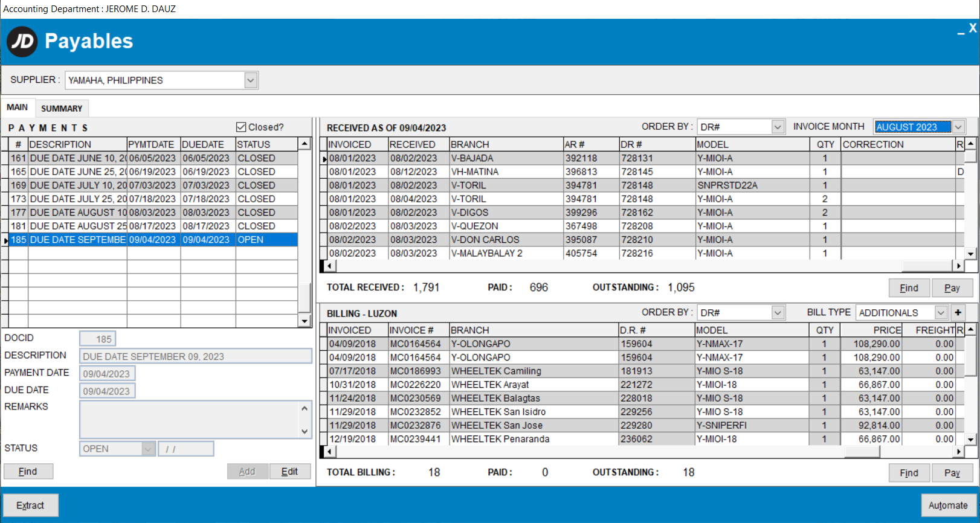
Task: Click the Add button
Action: [x=247, y=471]
